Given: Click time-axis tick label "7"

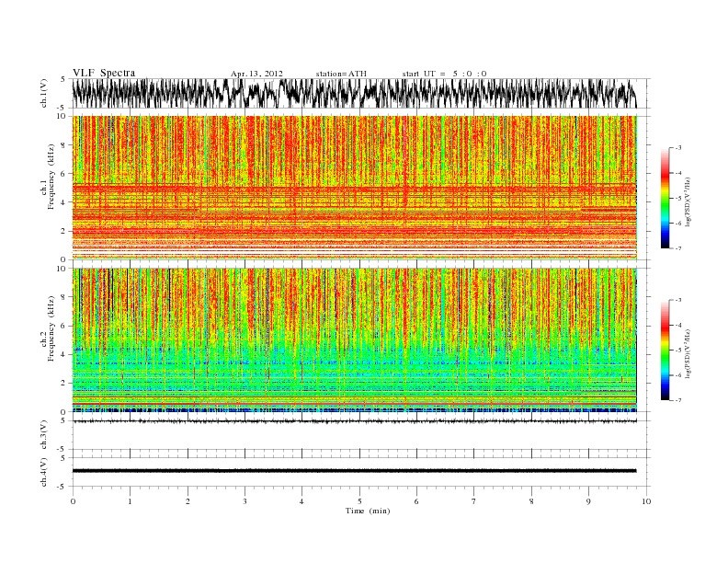Looking at the screenshot, I should coord(473,501).
